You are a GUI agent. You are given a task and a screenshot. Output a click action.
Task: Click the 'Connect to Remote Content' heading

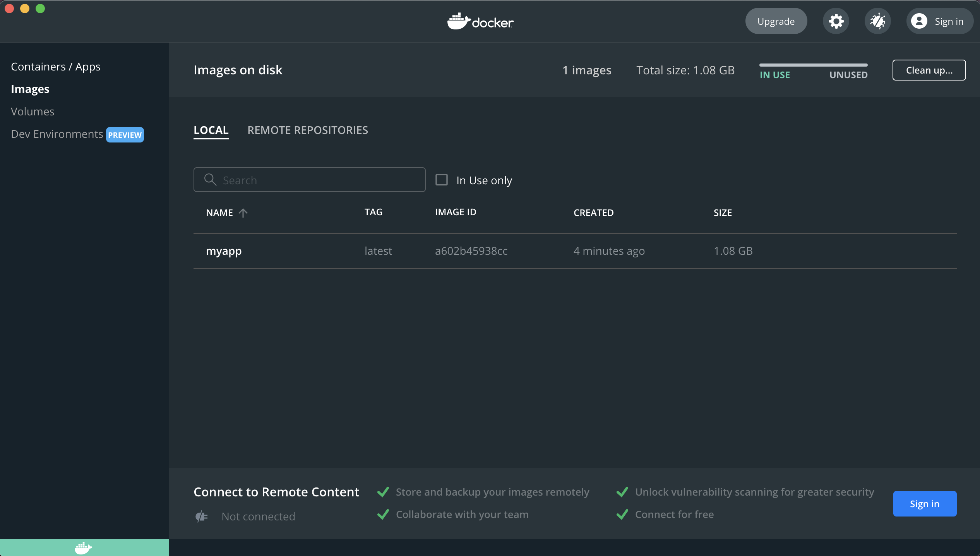(x=276, y=492)
